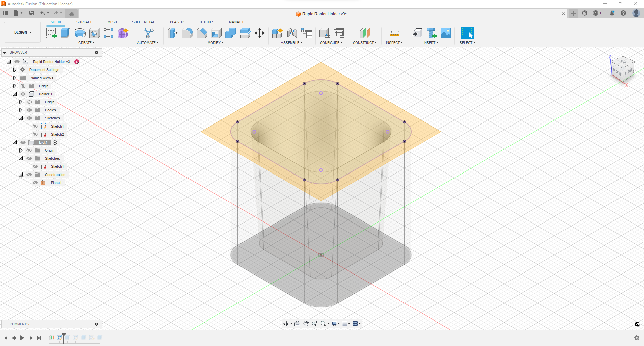Screen dimensions: 644x346
Task: Open the INSERT menu label
Action: (x=431, y=43)
